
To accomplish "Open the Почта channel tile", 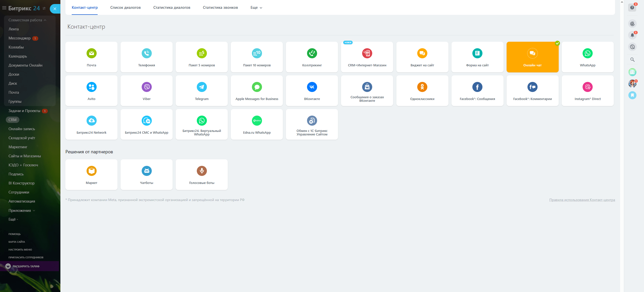I will point(91,57).
